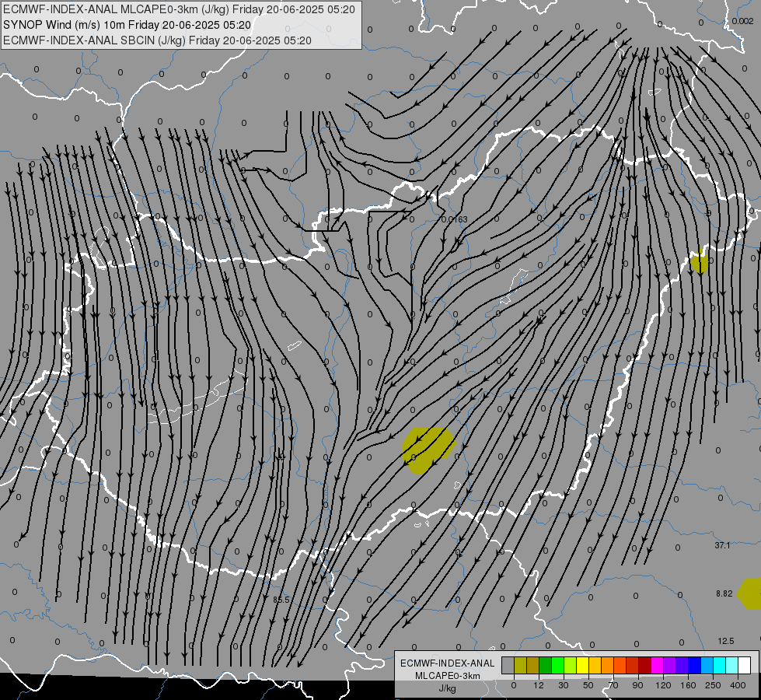Click the '250' legend scale value
This screenshot has height=700, width=761.
point(713,685)
